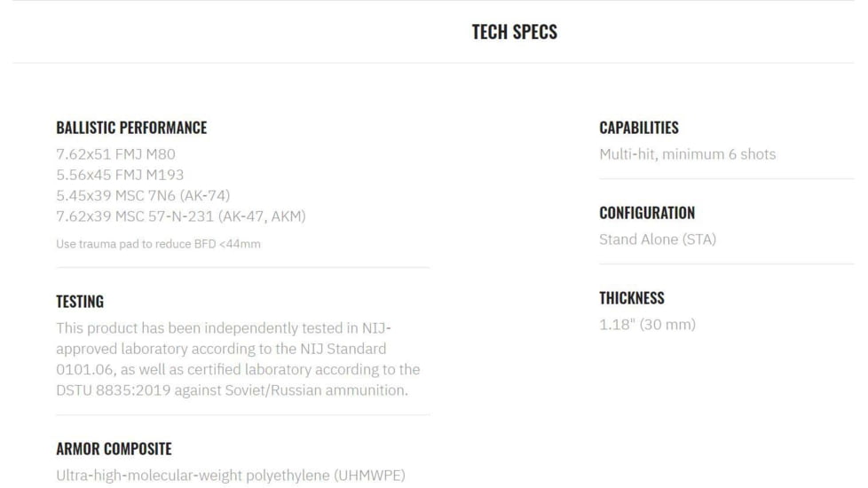Click the CAPABILITIES heading
The height and width of the screenshot is (488, 868).
pos(639,128)
